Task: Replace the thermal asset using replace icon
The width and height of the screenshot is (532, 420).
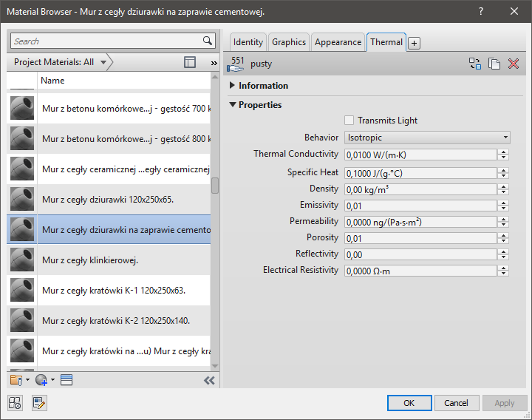Action: pyautogui.click(x=474, y=64)
